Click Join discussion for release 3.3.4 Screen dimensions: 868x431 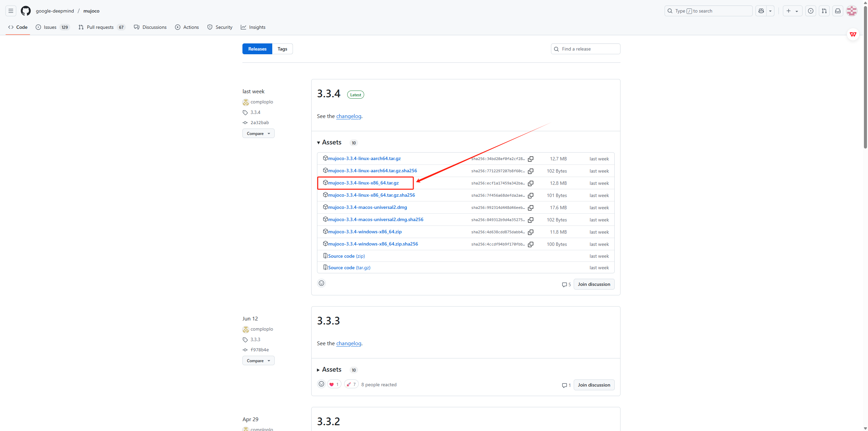(x=594, y=284)
